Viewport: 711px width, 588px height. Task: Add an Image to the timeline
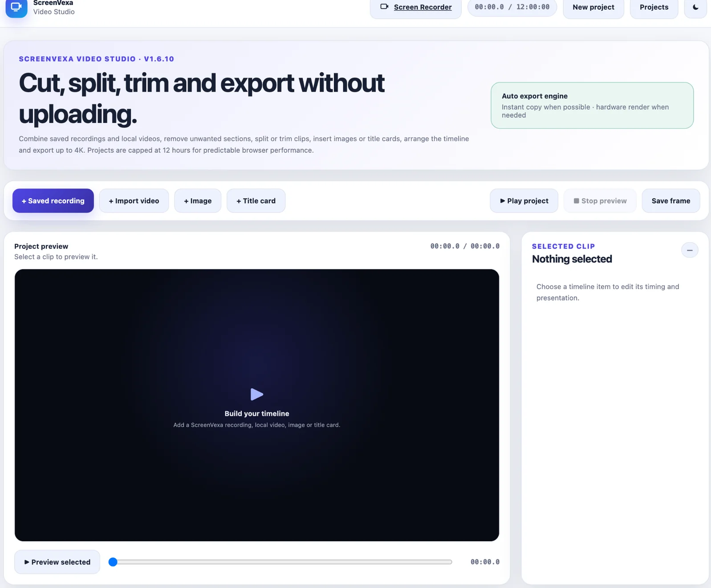point(198,201)
